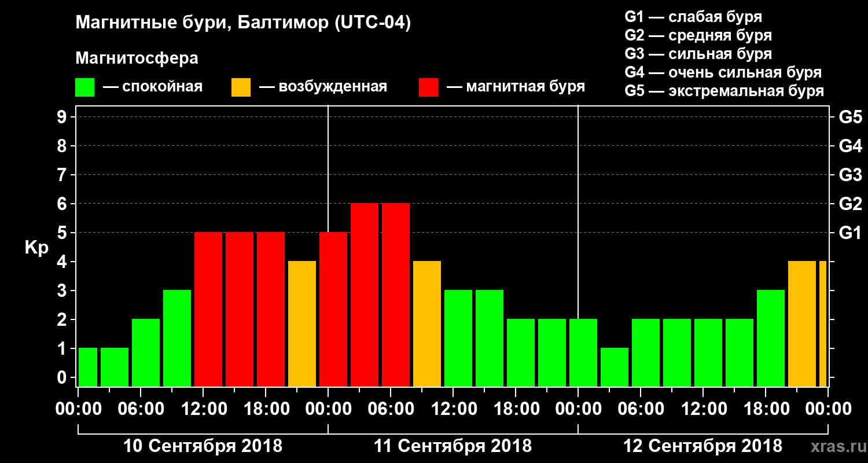The image size is (868, 463).
Task: Click the green Kp 3 bar at 12:00 on 11 Сентября
Action: pos(458,338)
